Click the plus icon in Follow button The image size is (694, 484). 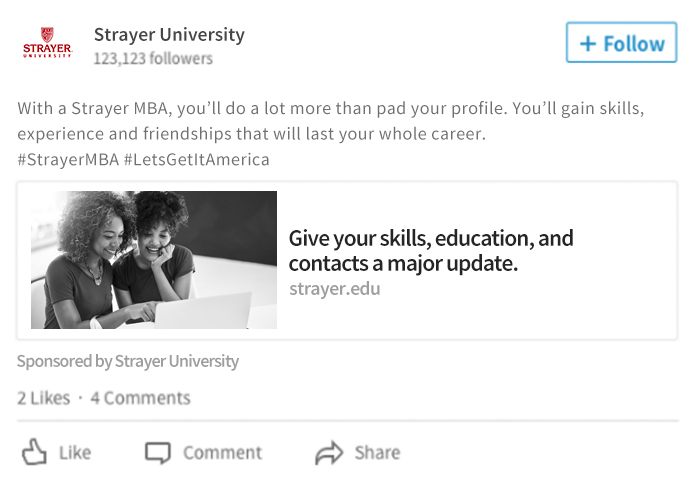click(588, 44)
